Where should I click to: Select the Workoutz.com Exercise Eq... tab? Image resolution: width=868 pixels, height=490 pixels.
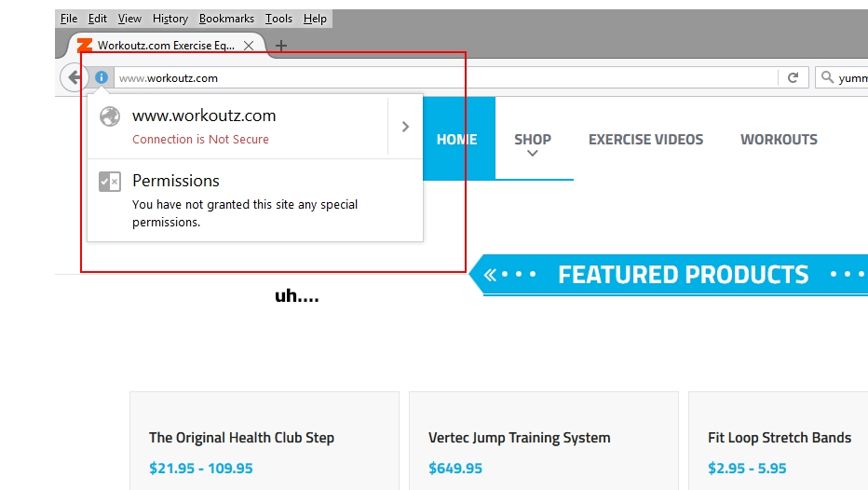click(166, 46)
